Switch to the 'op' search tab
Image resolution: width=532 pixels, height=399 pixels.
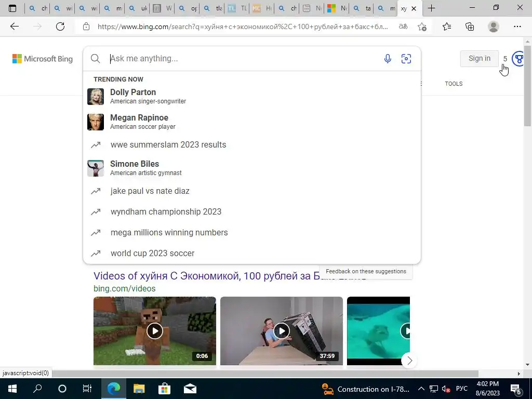pos(188,8)
